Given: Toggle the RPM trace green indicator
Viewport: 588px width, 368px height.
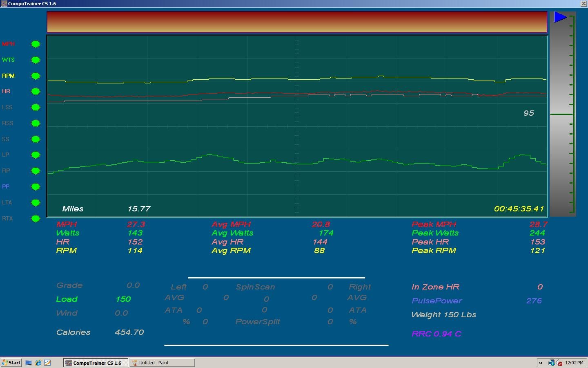Looking at the screenshot, I should coord(36,76).
